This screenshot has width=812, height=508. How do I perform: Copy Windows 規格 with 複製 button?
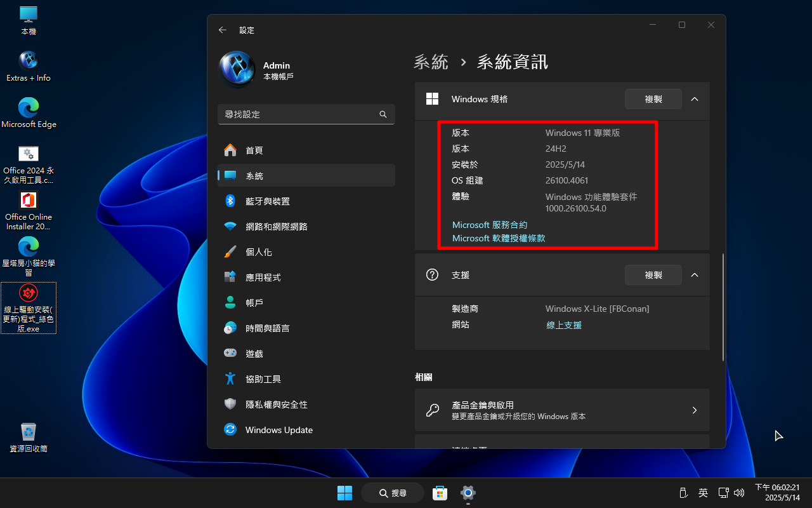click(653, 99)
